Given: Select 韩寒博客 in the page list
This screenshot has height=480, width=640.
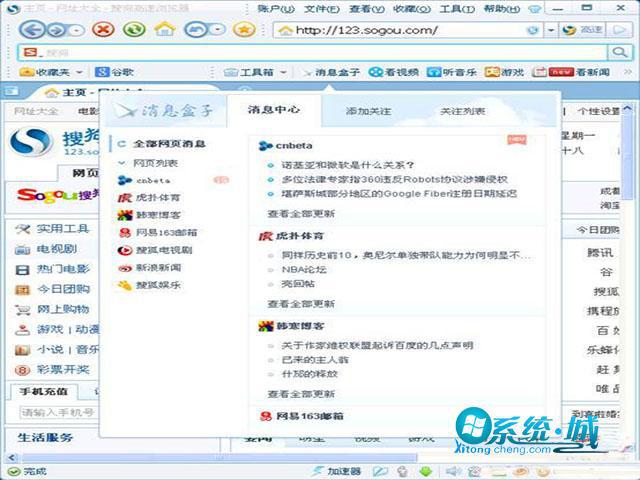Looking at the screenshot, I should (x=149, y=215).
